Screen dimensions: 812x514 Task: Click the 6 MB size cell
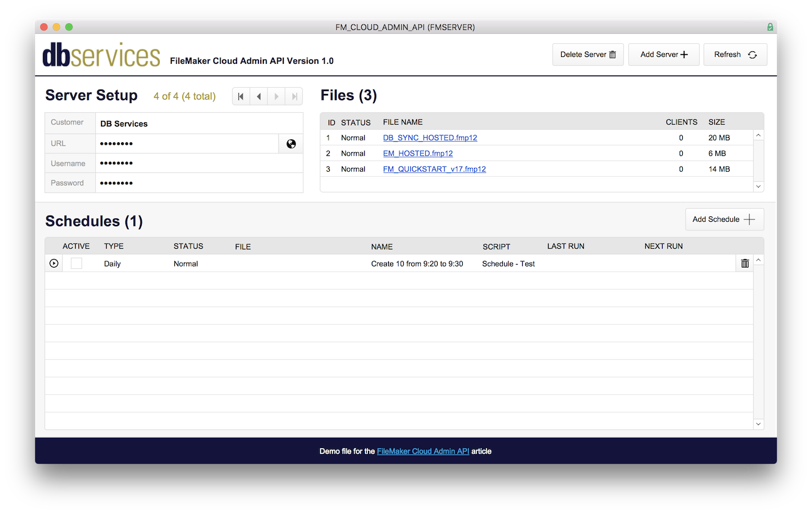[x=717, y=153]
